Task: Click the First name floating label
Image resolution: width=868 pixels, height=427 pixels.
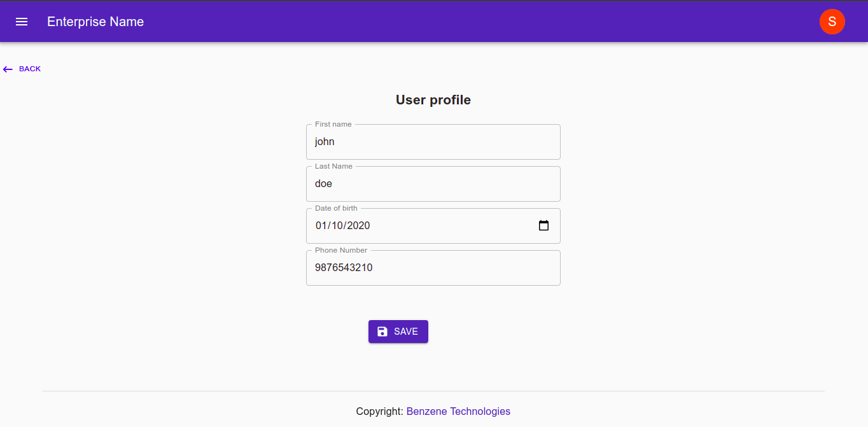Action: click(333, 124)
